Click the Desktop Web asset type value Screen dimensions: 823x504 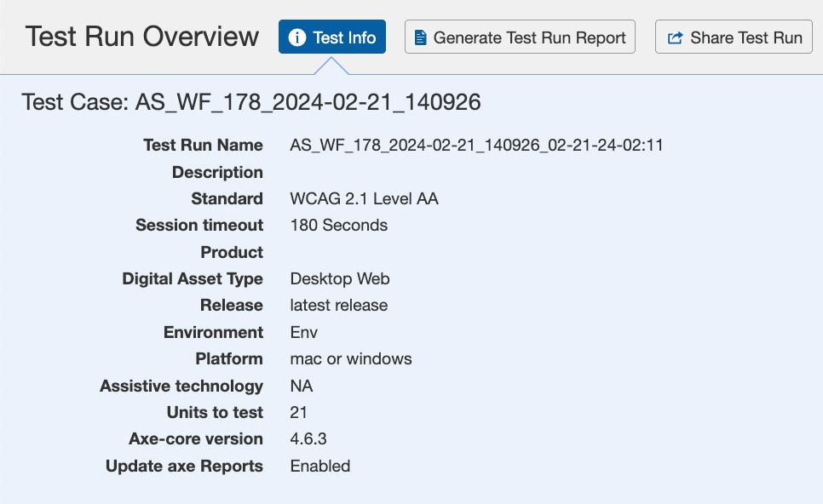coord(340,279)
